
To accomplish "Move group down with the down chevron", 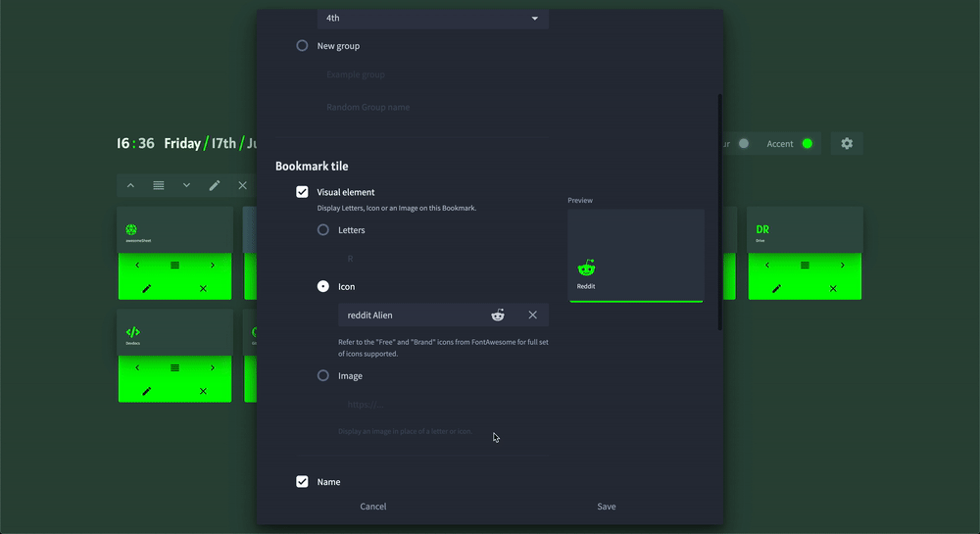I will click(x=186, y=185).
